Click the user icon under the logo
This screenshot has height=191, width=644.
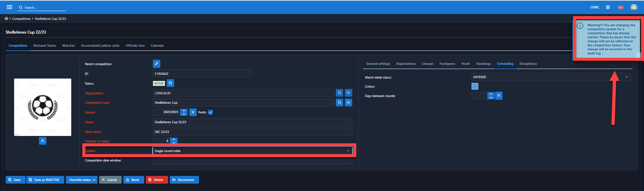(43, 141)
